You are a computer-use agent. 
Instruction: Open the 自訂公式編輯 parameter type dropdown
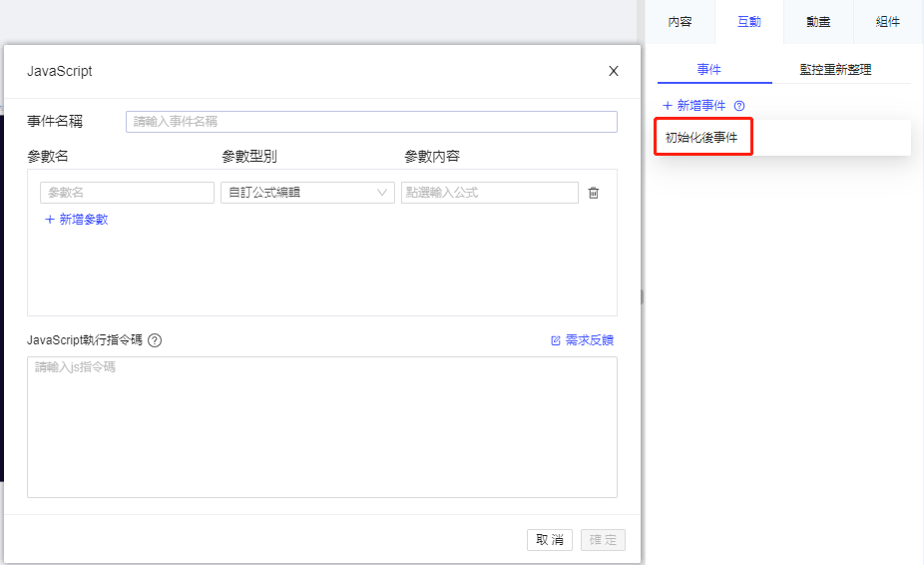tap(307, 193)
